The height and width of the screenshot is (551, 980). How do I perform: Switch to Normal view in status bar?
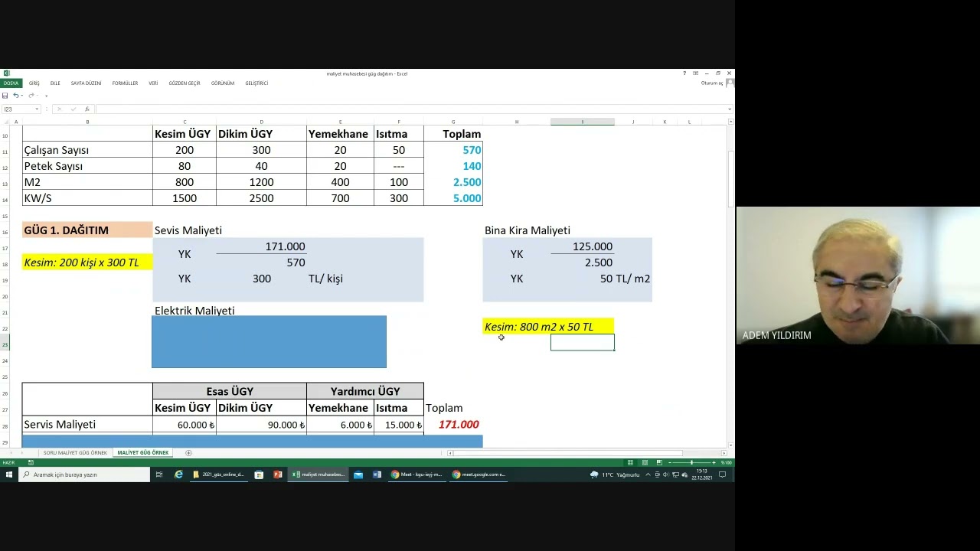(x=630, y=462)
